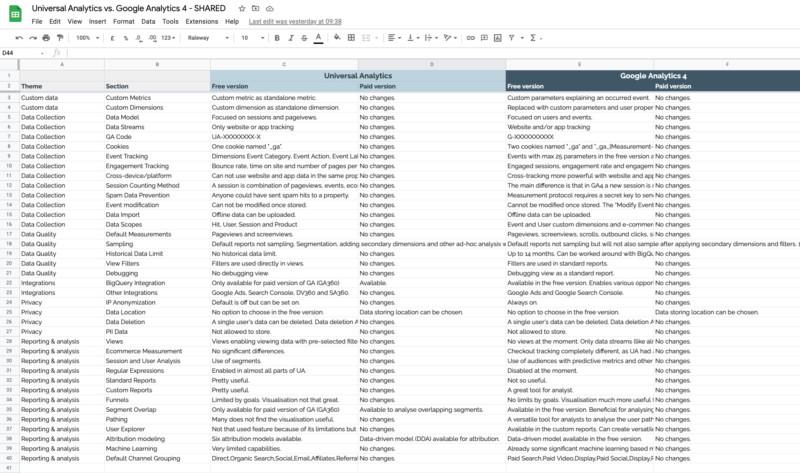The width and height of the screenshot is (800, 473).
Task: Redo the last action
Action: pyautogui.click(x=33, y=38)
